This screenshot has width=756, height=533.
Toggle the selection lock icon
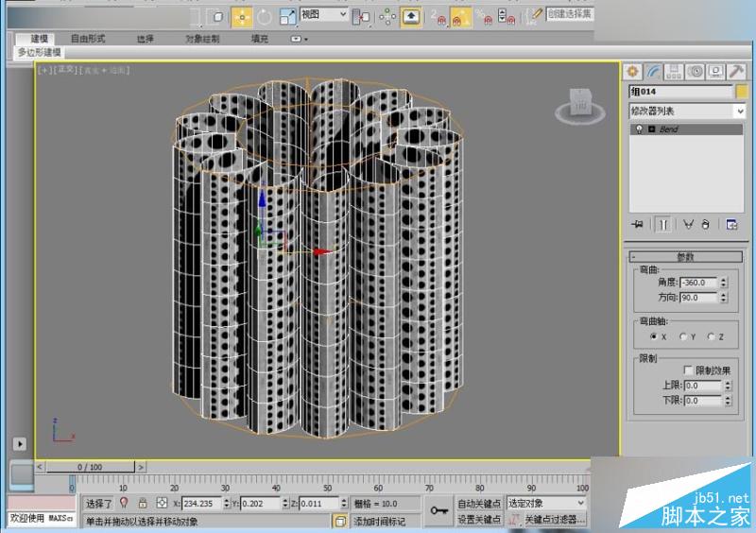pyautogui.click(x=143, y=504)
